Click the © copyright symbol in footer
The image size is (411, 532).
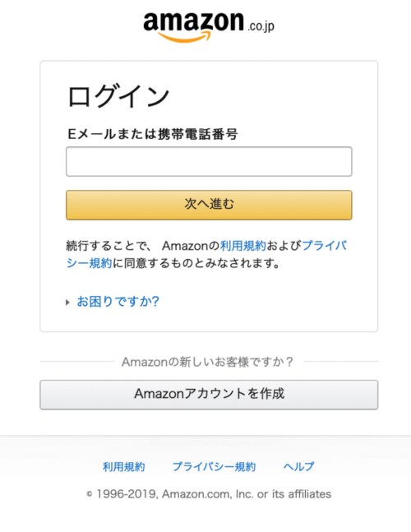tap(90, 494)
